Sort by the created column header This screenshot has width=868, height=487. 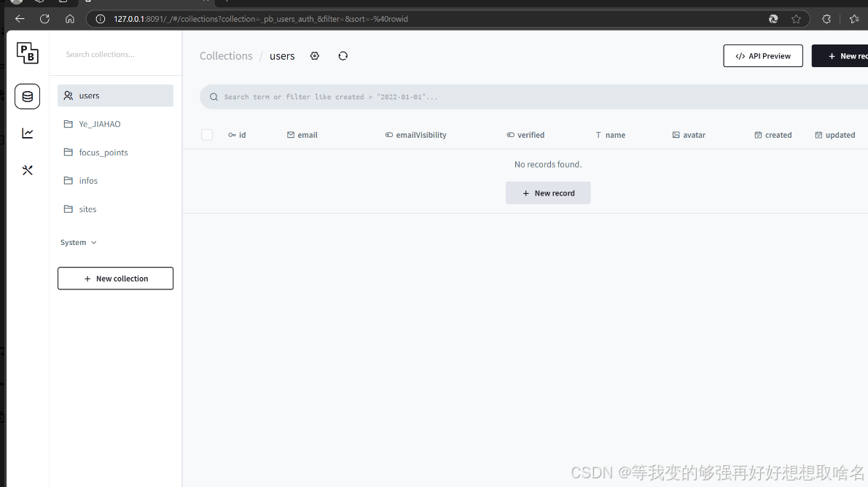(773, 135)
